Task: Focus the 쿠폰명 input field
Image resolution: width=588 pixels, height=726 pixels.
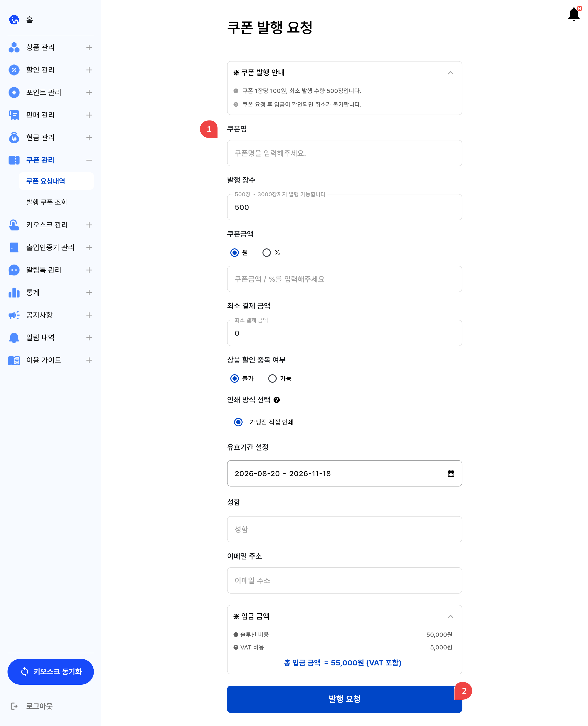Action: [344, 153]
